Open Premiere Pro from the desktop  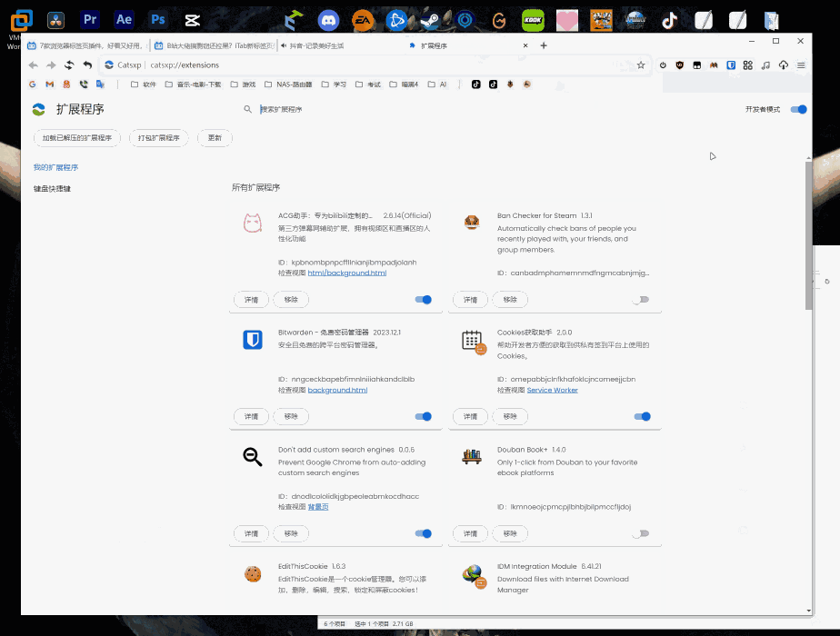pyautogui.click(x=90, y=20)
